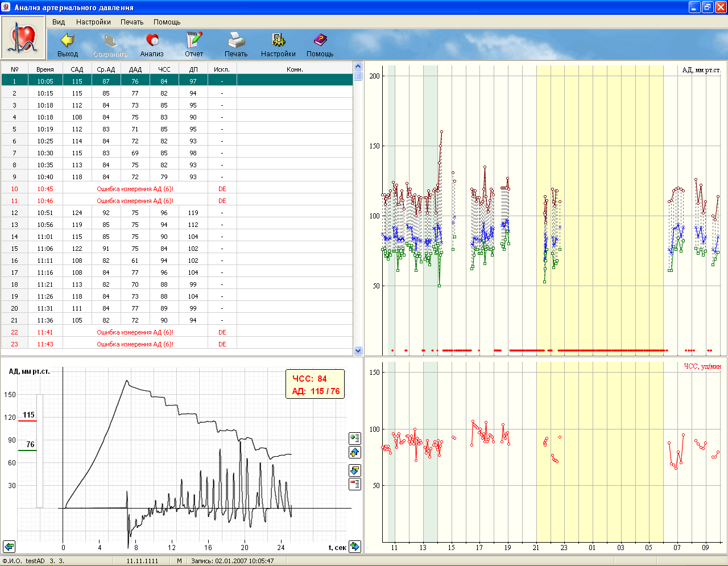Click the 11.11.1111 status bar date
728x566 pixels.
(143, 561)
